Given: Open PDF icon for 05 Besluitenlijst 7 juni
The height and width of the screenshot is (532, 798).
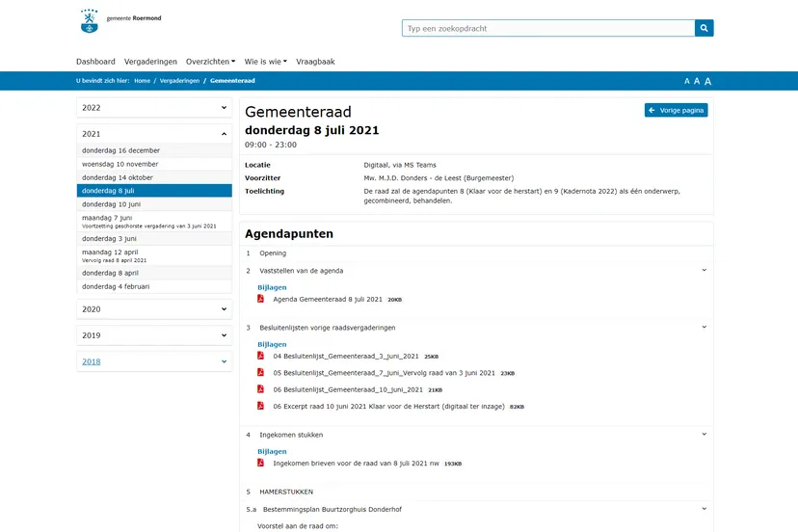Looking at the screenshot, I should click(261, 372).
